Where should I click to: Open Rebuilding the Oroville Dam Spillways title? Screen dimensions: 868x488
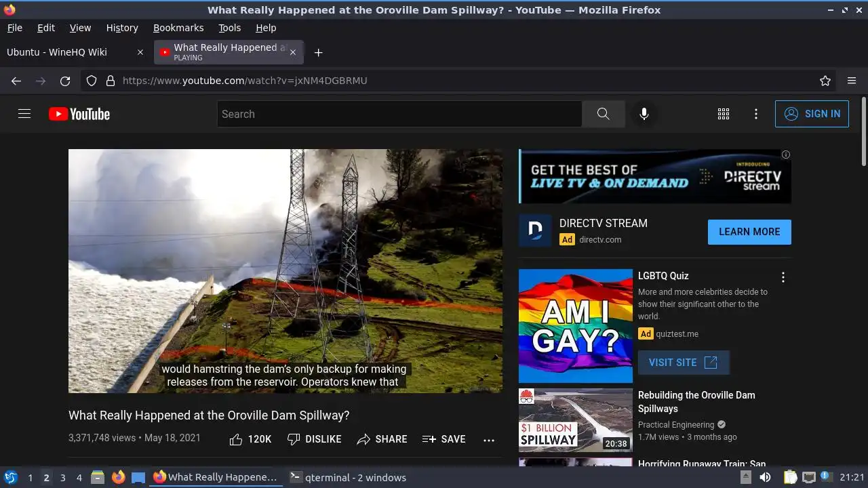[x=696, y=402]
